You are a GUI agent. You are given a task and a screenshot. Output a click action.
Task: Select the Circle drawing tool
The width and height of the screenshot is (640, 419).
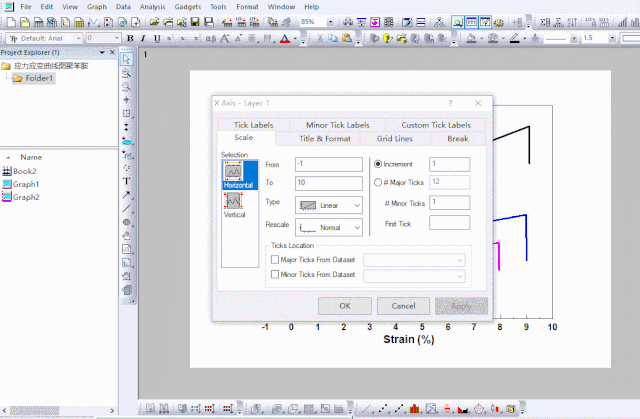click(x=127, y=222)
